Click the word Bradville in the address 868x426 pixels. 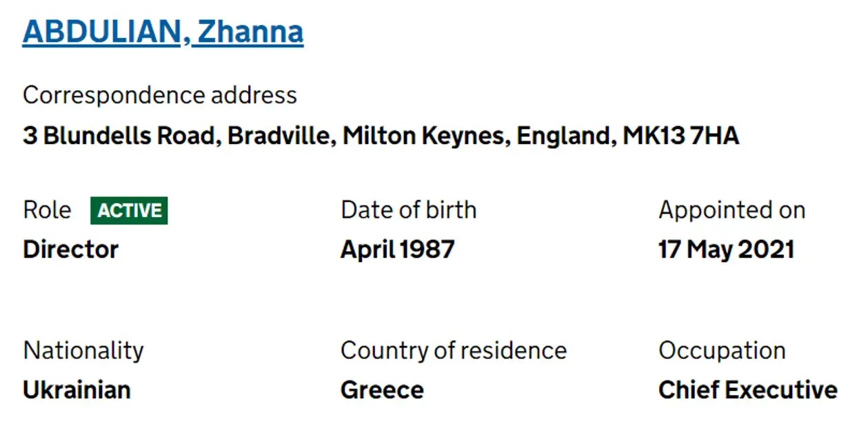[x=281, y=136]
